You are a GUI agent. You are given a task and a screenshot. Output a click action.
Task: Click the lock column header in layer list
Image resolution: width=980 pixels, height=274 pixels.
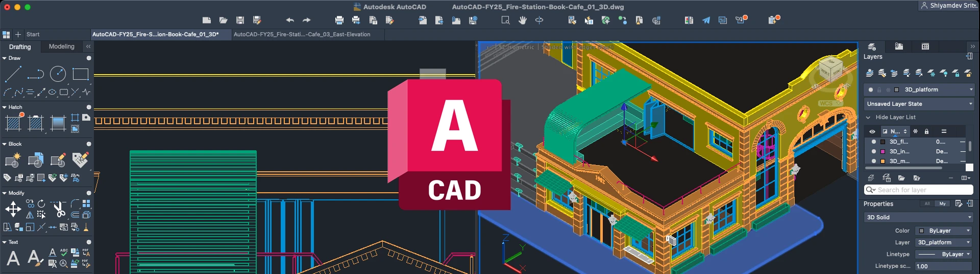(926, 132)
